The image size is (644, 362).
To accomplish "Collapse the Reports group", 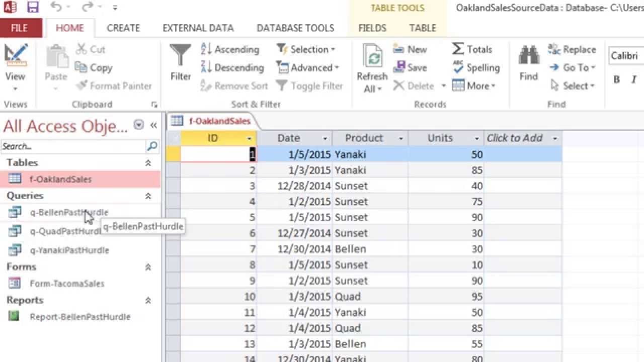I will coord(148,300).
